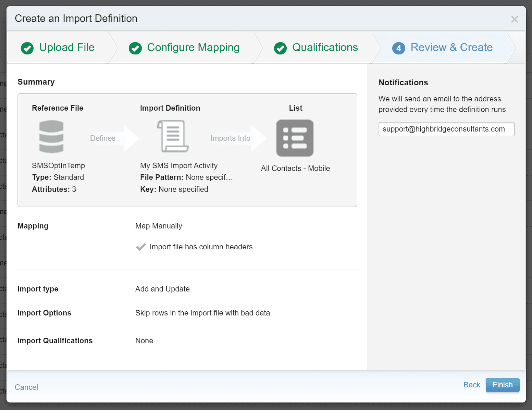Screen dimensions: 532x410
Task: Click the Reference File database icon
Action: pos(51,137)
